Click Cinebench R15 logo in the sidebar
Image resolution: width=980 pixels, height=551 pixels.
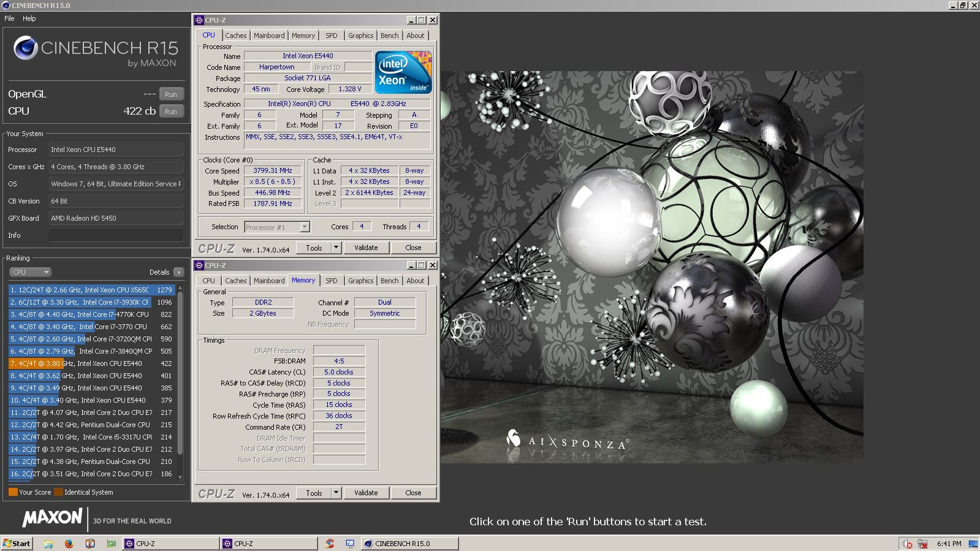coord(96,50)
